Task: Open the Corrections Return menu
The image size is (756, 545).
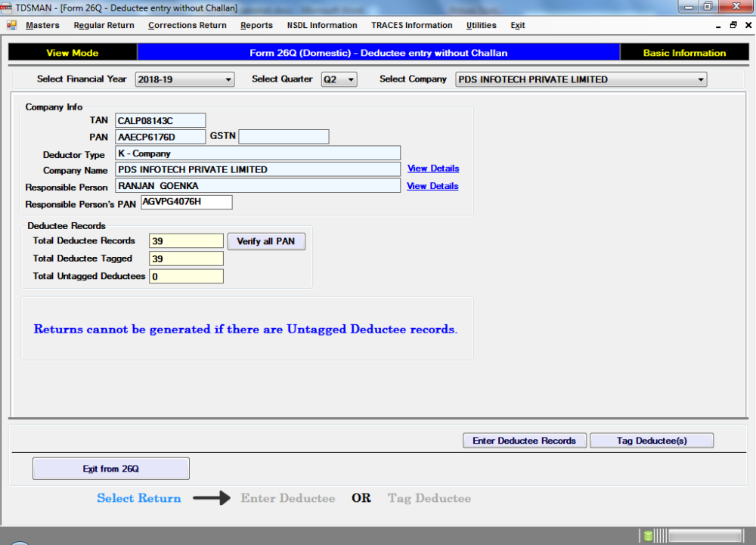Action: 187,25
